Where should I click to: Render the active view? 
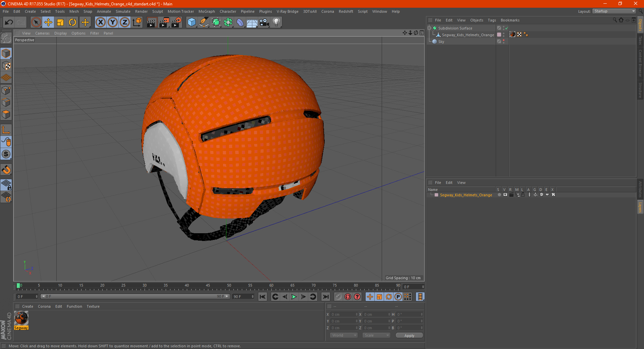click(x=152, y=22)
